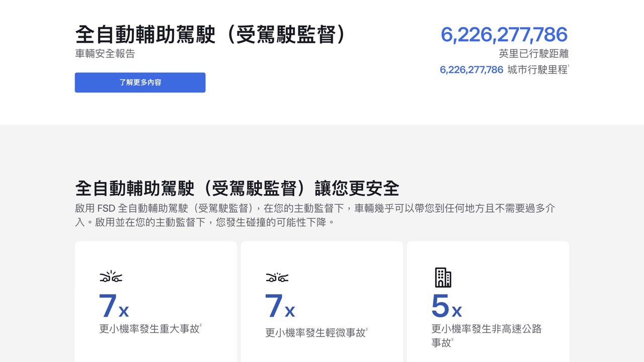Click the car collision icon above 輕微事故

click(277, 277)
